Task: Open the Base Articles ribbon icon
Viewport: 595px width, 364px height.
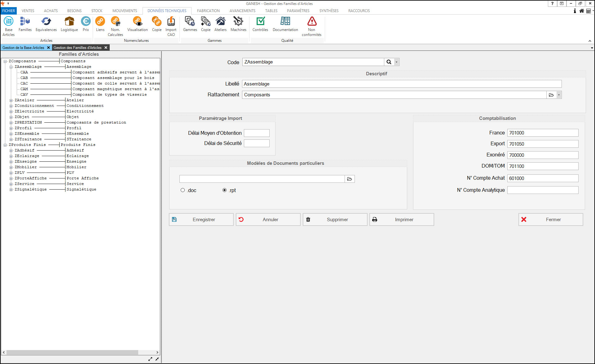Action: [x=8, y=22]
